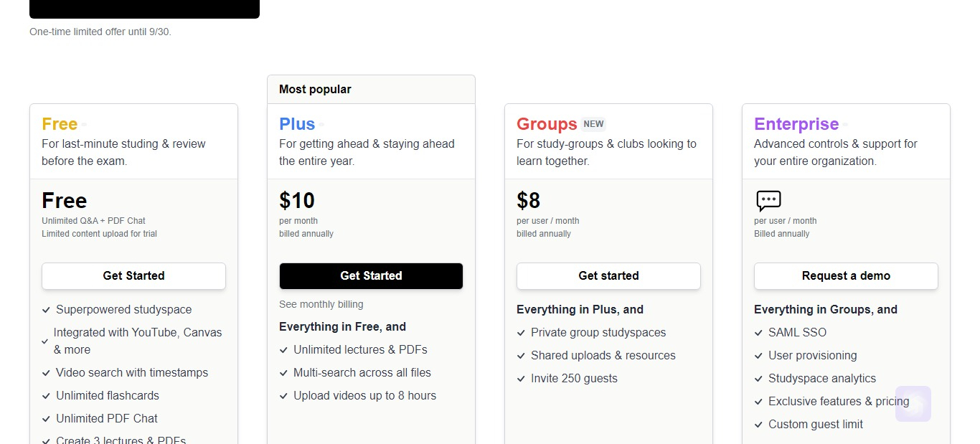
Task: Click checkmark beside Invite 250 guests
Action: coord(521,379)
